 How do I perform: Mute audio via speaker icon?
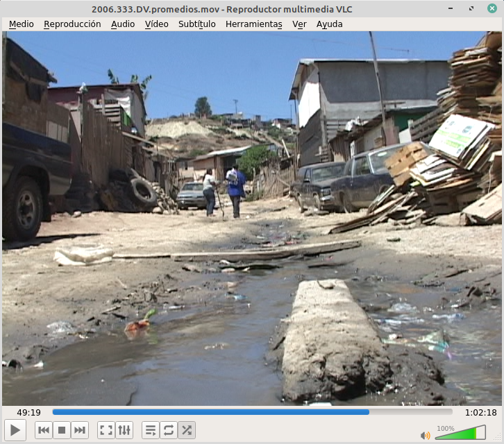pyautogui.click(x=426, y=435)
